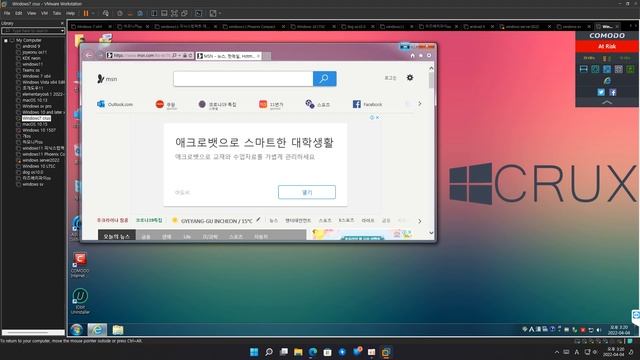
Task: Click the Outlook.com shortcut
Action: [x=115, y=104]
